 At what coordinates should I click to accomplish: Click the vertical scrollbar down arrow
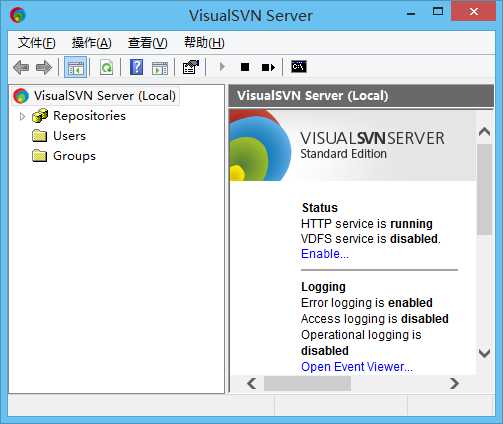tap(484, 353)
